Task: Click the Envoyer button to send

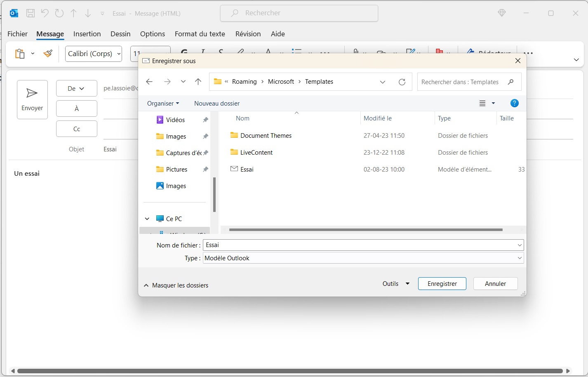Action: [32, 99]
